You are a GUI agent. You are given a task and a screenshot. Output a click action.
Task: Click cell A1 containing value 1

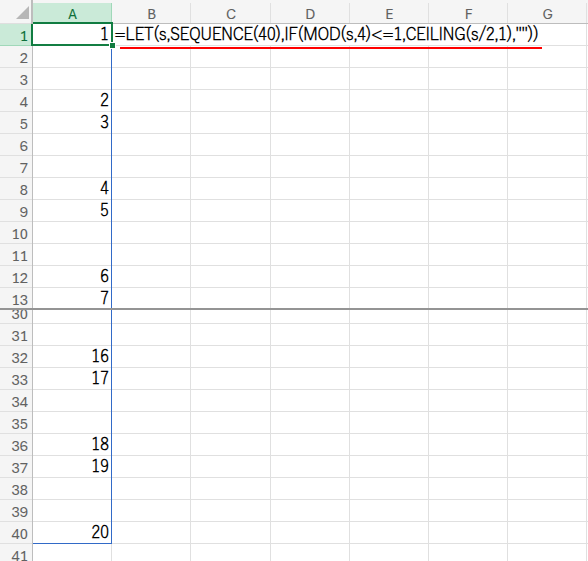click(x=72, y=34)
